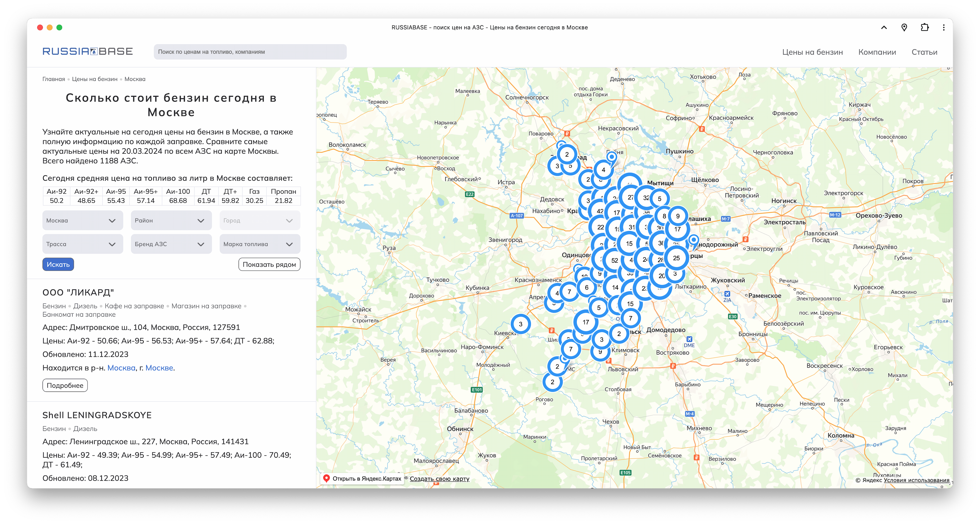
Task: Open the extensions puzzle icon
Action: (x=924, y=27)
